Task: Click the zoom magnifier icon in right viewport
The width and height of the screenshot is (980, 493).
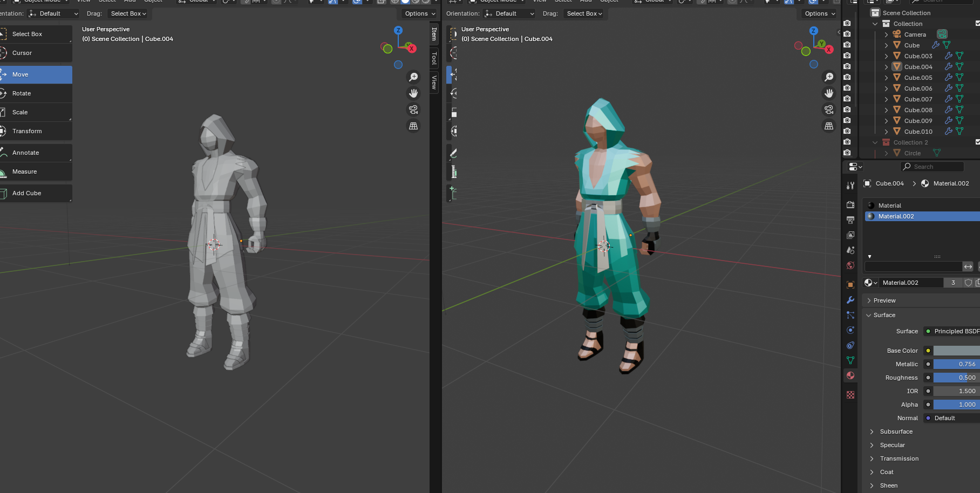Action: [x=829, y=77]
